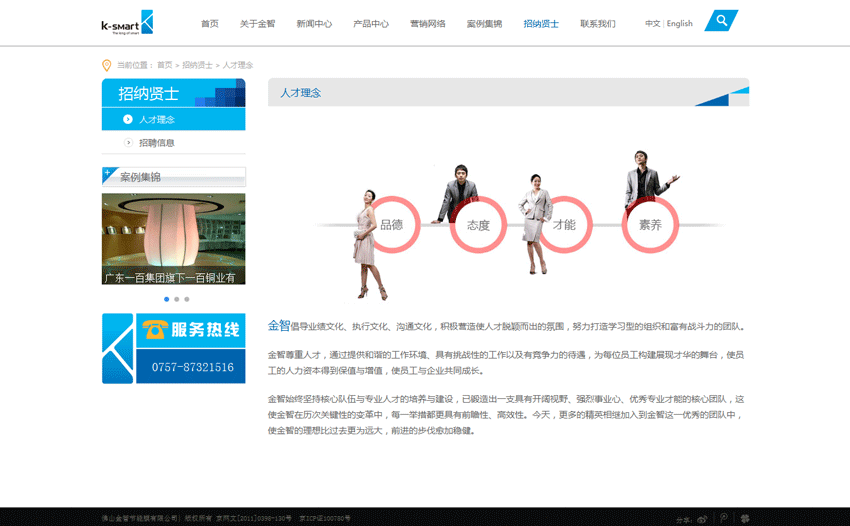The image size is (850, 526).
Task: Open the 关于金智 navigation menu
Action: (x=258, y=24)
